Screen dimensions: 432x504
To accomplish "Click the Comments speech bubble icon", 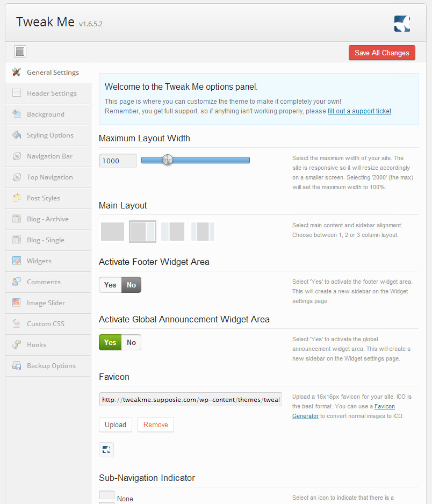I will [17, 282].
